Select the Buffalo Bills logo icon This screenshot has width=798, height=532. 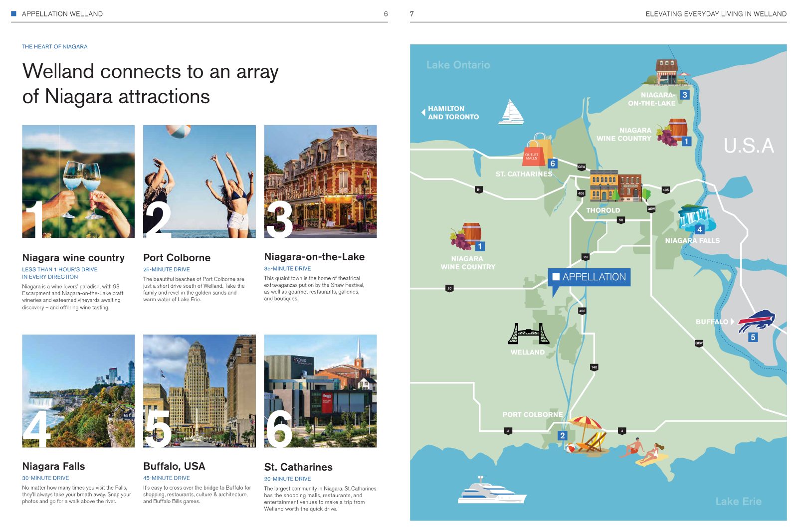coord(757,321)
